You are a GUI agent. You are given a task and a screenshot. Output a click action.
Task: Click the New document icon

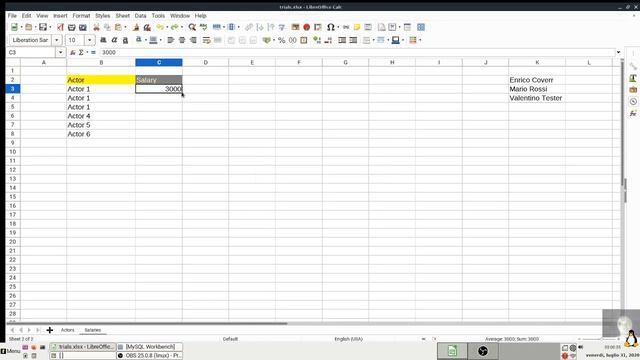[14, 27]
